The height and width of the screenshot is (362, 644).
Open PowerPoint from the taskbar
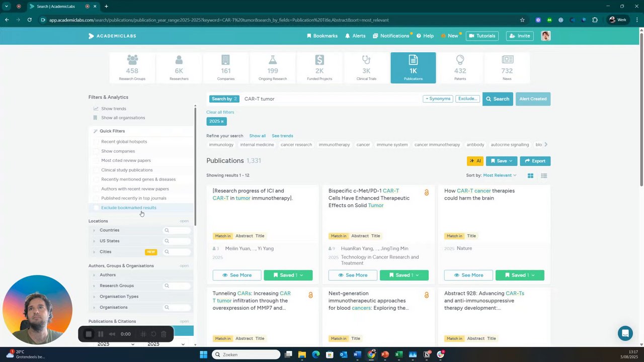[385, 354]
